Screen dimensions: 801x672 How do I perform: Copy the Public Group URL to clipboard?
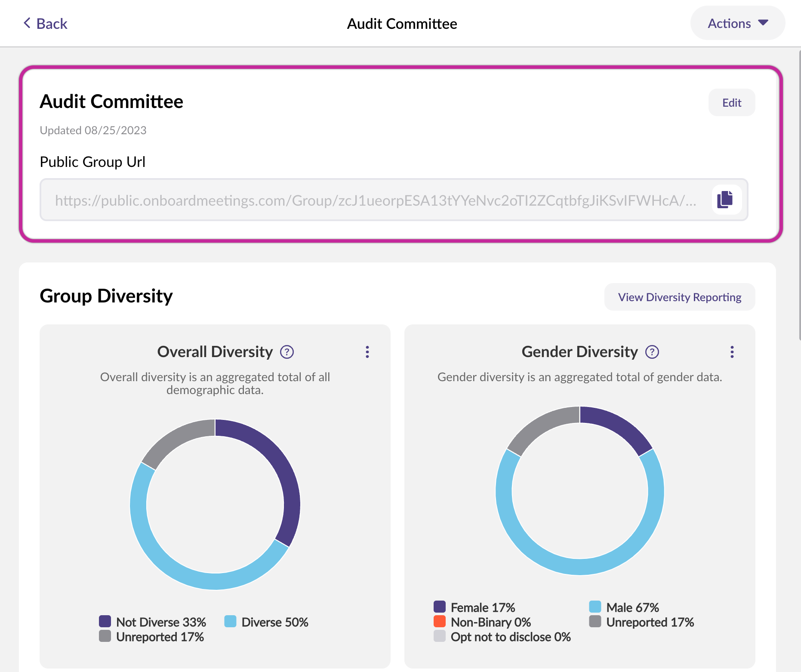726,200
